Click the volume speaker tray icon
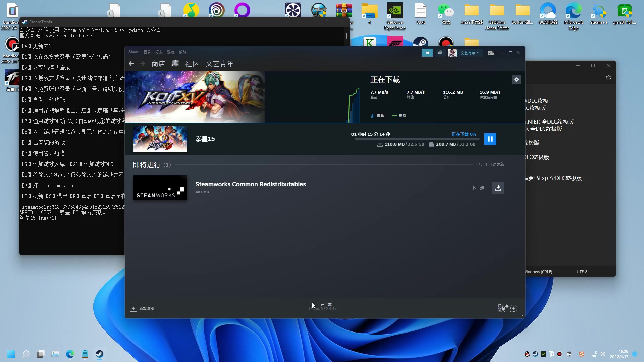Image resolution: width=644 pixels, height=362 pixels. click(602, 354)
